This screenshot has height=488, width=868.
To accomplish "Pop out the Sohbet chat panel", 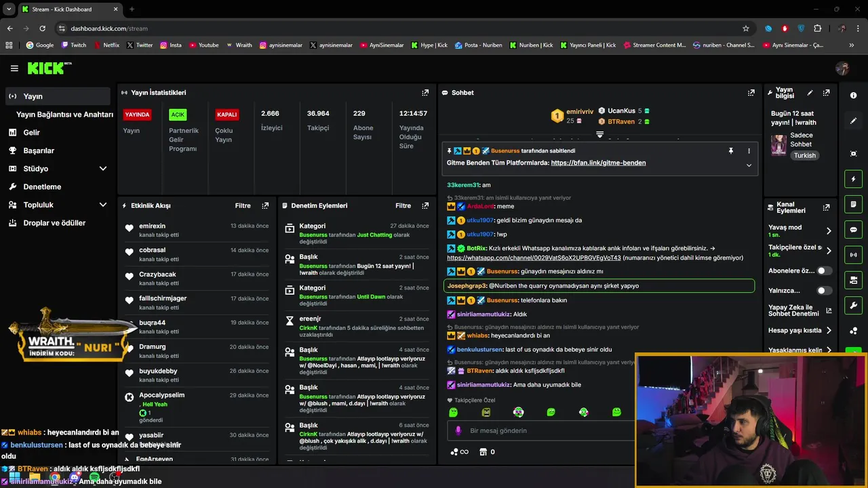I will point(751,93).
